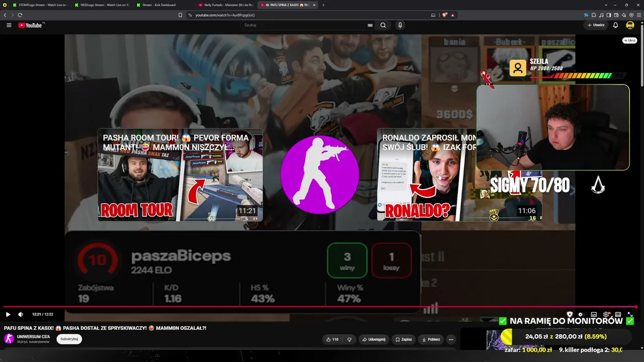This screenshot has width=644, height=362.
Task: Switch to STOMPcsgo Stream tab
Action: pyautogui.click(x=41, y=5)
